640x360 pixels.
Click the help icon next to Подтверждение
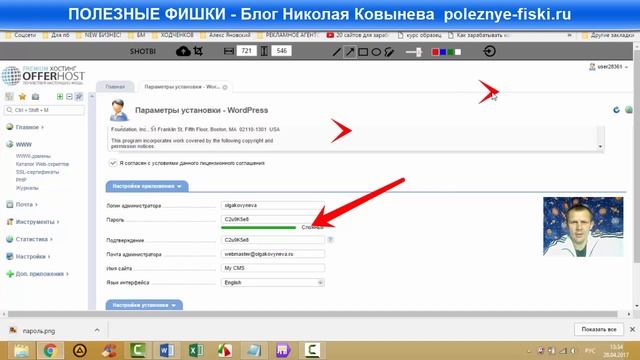pyautogui.click(x=330, y=240)
